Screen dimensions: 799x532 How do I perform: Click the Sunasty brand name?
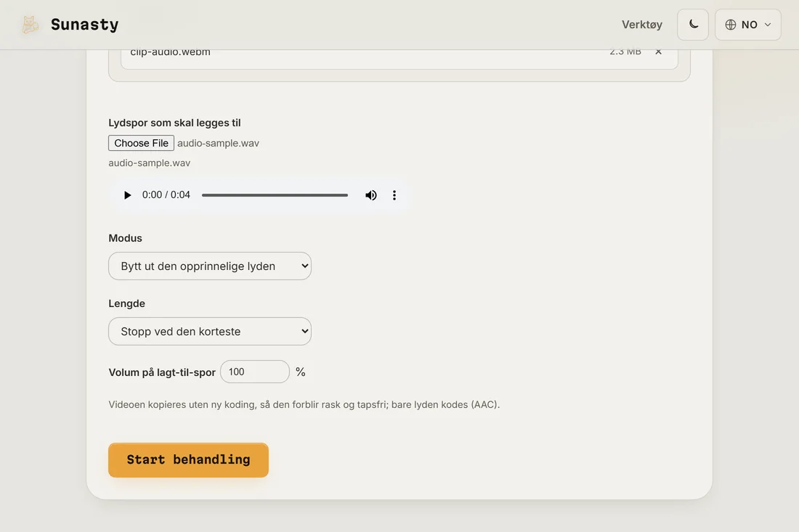coord(84,25)
